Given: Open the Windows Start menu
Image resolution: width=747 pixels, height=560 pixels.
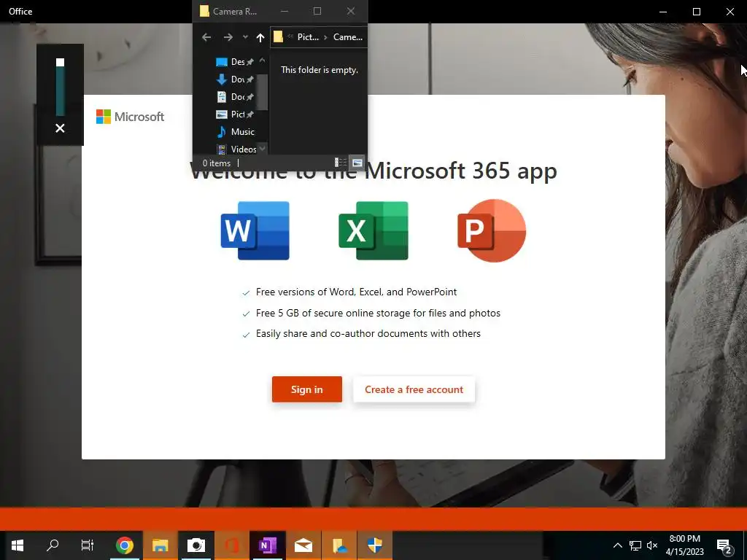Looking at the screenshot, I should [x=18, y=545].
